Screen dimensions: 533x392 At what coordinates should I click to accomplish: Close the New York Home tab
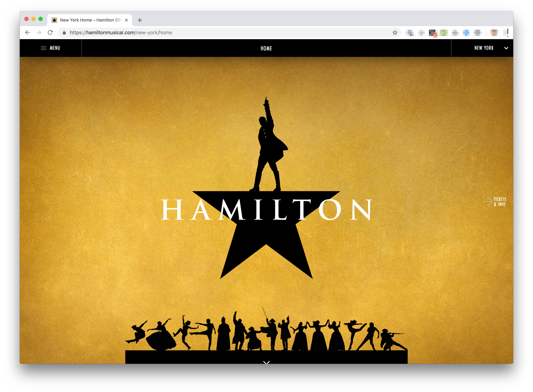(127, 20)
